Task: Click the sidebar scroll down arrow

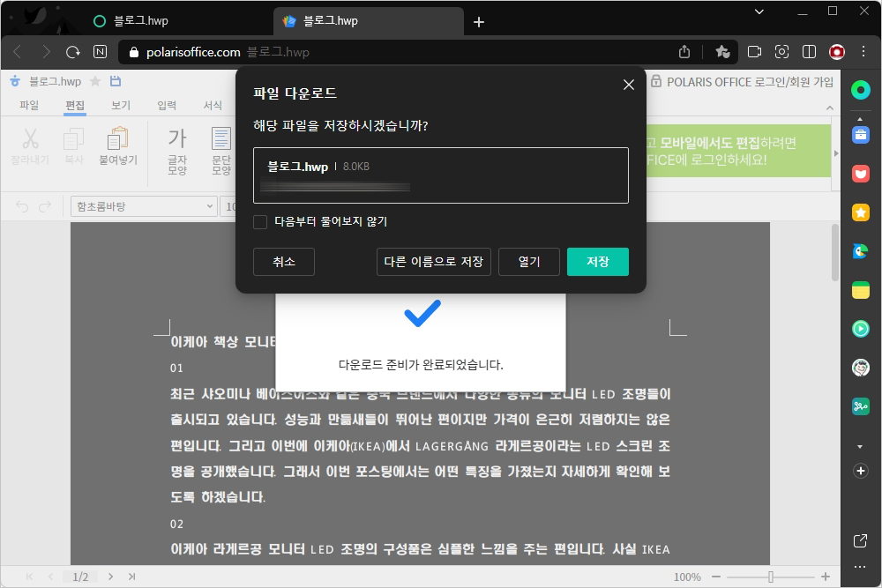Action: tap(860, 447)
